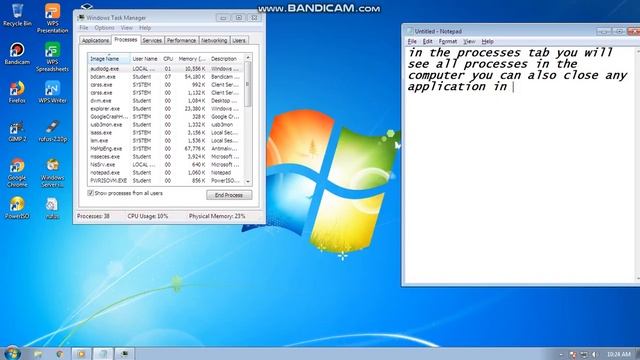The width and height of the screenshot is (640, 360).
Task: Click the taskbar clock
Action: click(619, 354)
